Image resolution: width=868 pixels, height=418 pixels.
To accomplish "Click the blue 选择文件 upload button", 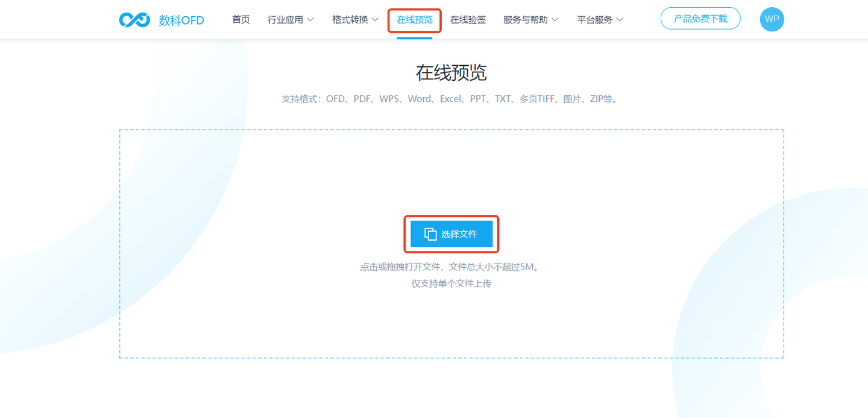I will (452, 234).
